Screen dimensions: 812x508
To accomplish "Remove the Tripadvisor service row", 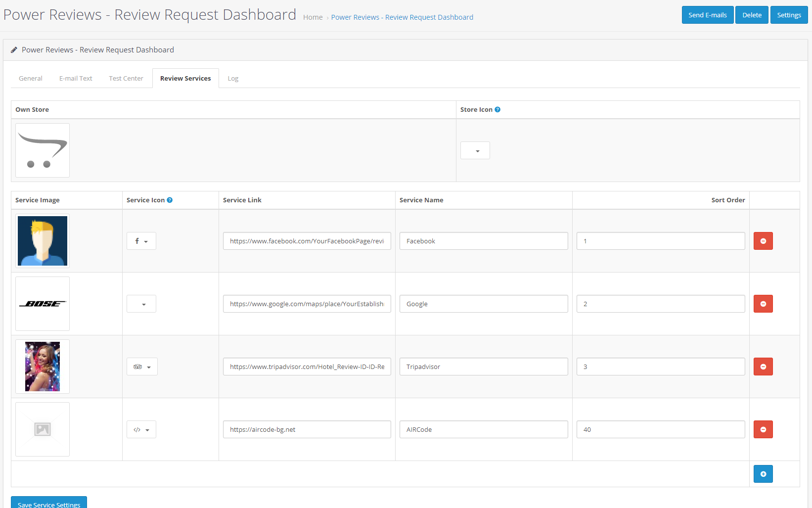I will (763, 367).
